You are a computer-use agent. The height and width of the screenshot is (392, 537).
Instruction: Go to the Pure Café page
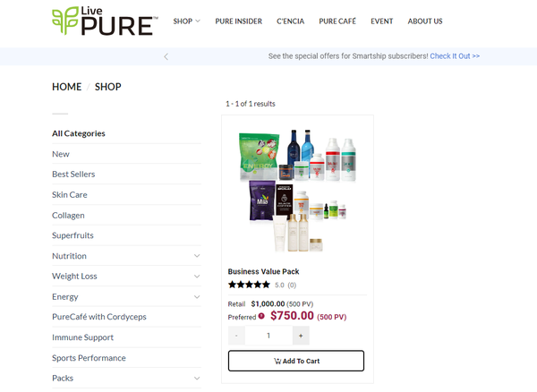point(337,21)
